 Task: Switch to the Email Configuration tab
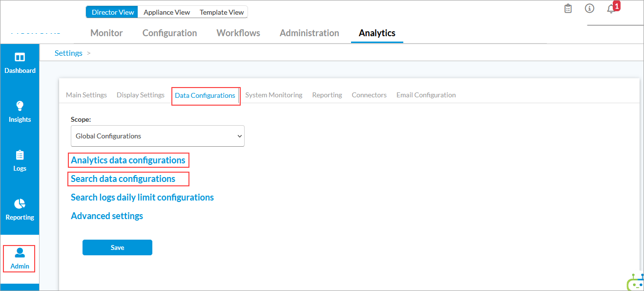point(426,95)
